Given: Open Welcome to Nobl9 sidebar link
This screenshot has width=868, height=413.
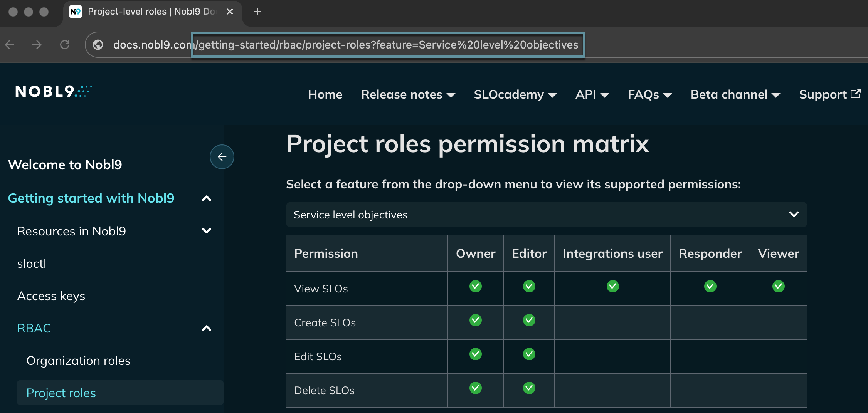Looking at the screenshot, I should point(65,165).
